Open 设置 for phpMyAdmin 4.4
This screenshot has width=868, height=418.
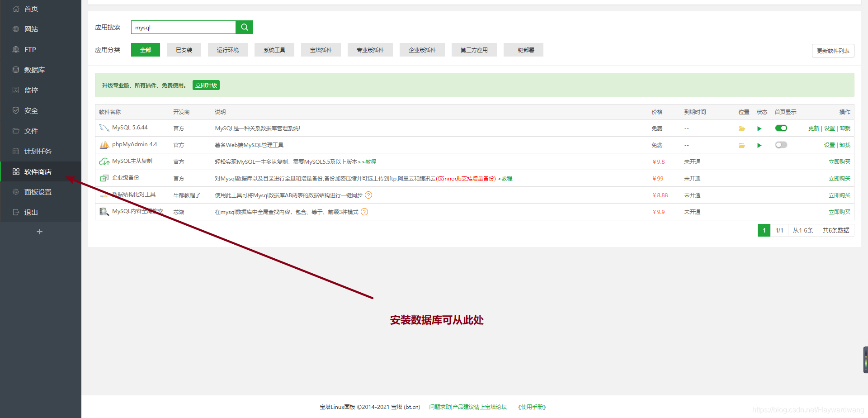(830, 145)
